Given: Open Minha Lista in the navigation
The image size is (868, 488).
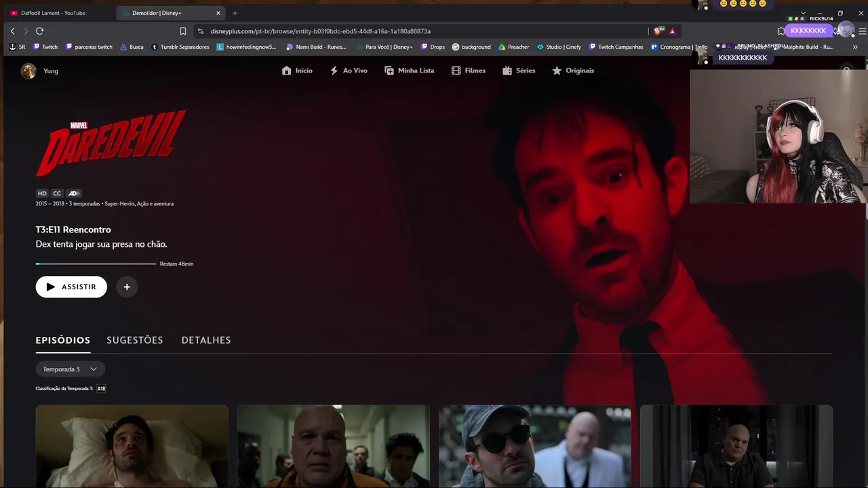Looking at the screenshot, I should click(409, 70).
